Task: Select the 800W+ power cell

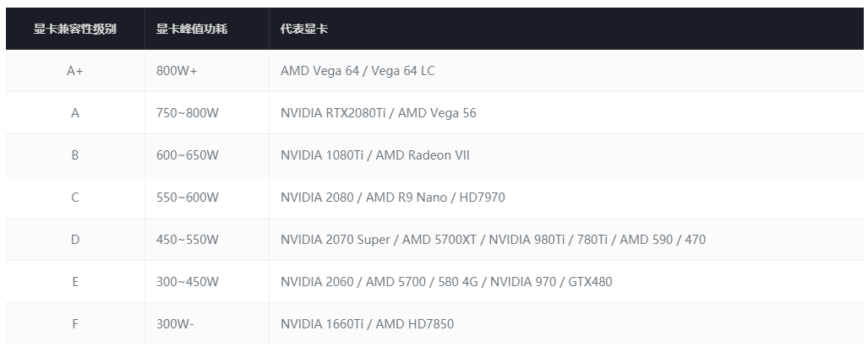Action: [177, 71]
